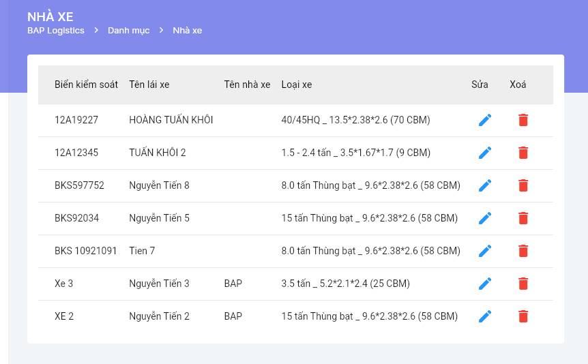588x364 pixels.
Task: Edit the BKS597752 vehicle entry
Action: click(485, 185)
